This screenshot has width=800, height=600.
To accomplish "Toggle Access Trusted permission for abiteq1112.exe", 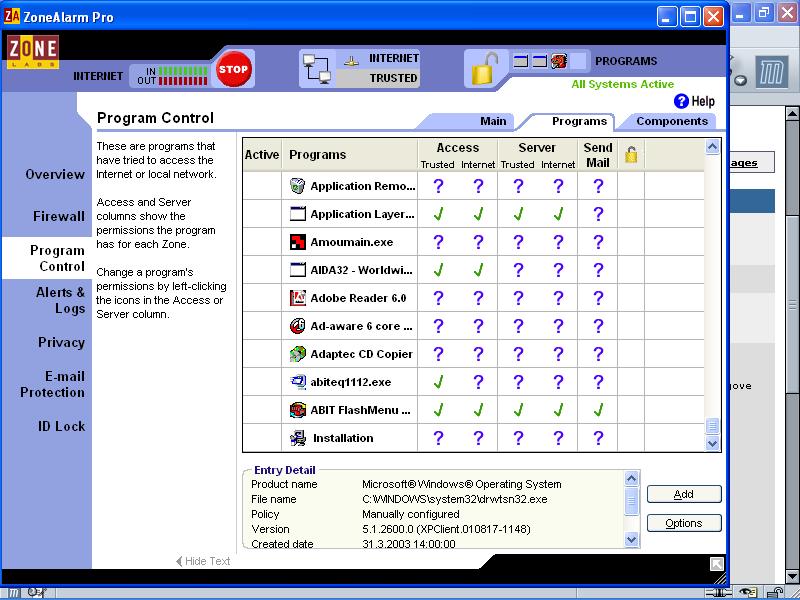I will tap(438, 382).
